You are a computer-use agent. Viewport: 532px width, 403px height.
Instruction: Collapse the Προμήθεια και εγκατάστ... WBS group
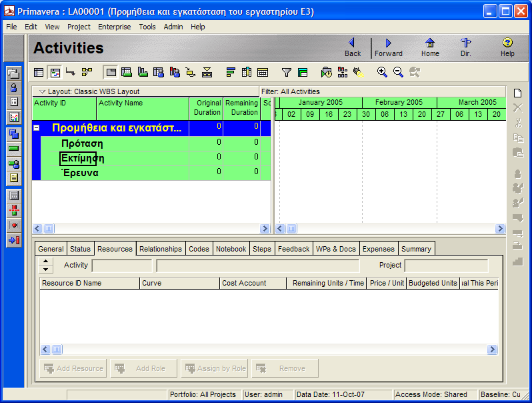[x=36, y=128]
